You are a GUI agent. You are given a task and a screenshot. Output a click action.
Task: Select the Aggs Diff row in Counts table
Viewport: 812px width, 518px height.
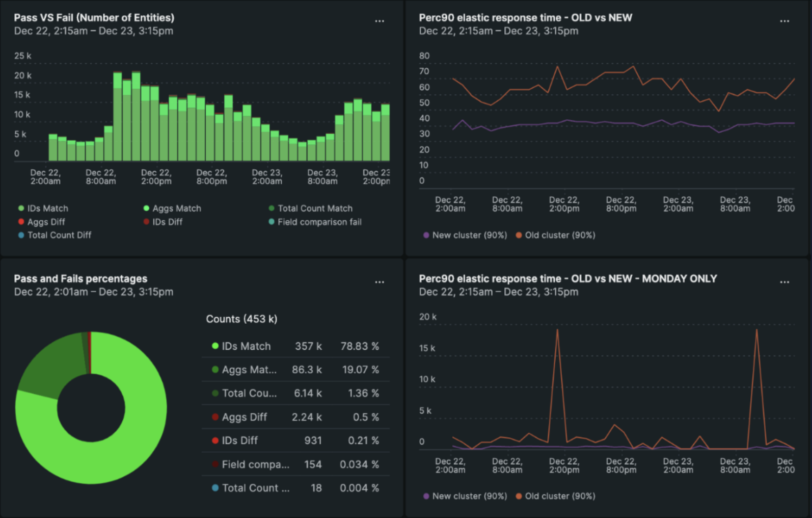(295, 417)
